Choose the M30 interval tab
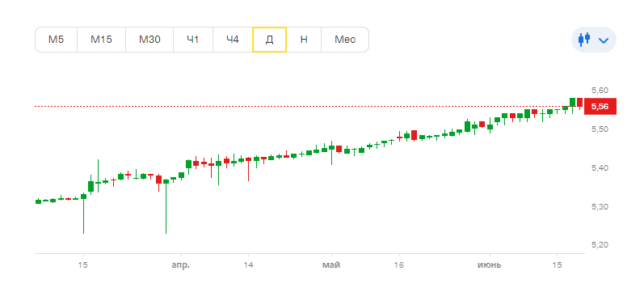644x292 pixels. click(149, 40)
